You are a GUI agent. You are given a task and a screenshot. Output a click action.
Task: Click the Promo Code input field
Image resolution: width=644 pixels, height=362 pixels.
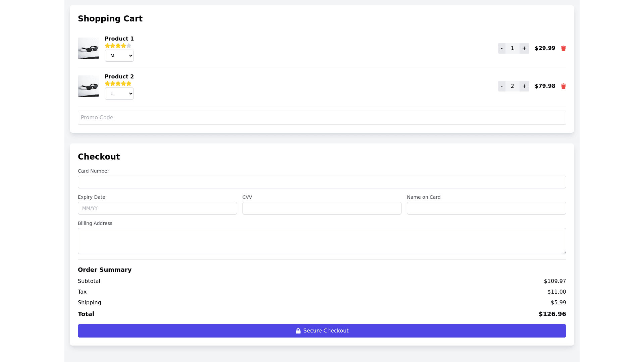[x=322, y=118]
